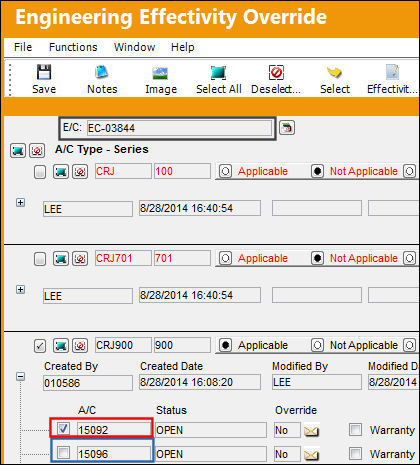
Task: Click the Override No field for 15092
Action: pos(287,430)
